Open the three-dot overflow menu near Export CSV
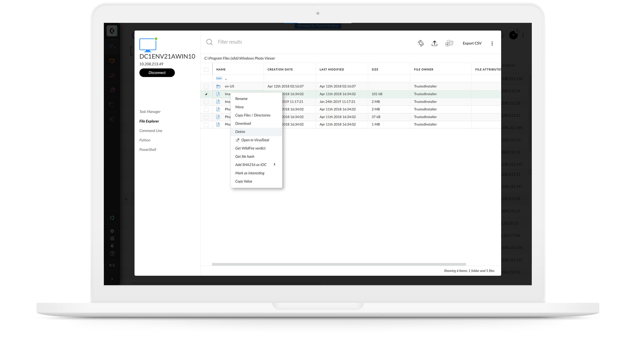624x364 pixels. (x=492, y=43)
